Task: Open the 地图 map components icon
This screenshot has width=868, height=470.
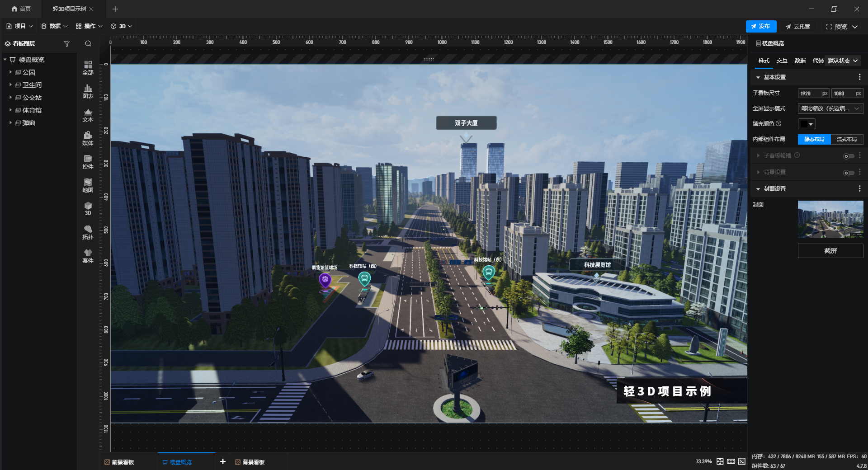Action: tap(88, 185)
